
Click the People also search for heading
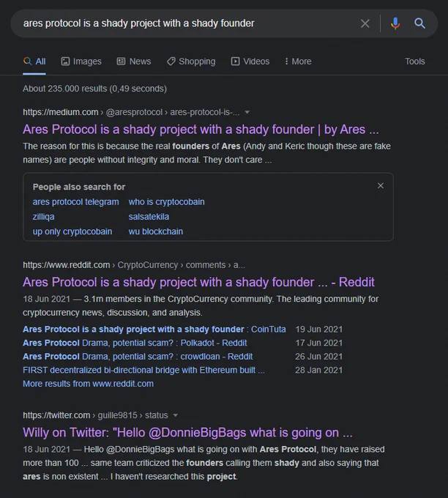point(79,187)
